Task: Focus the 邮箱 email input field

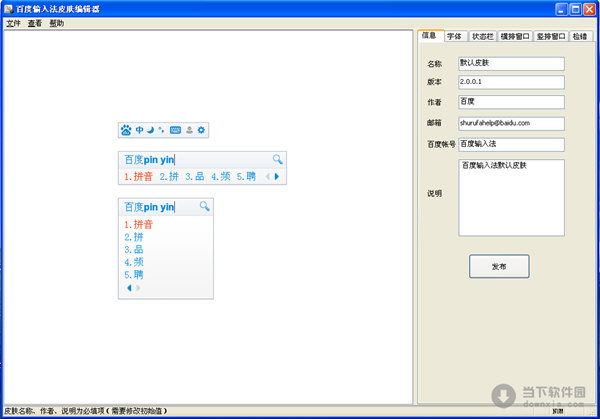Action: (511, 124)
